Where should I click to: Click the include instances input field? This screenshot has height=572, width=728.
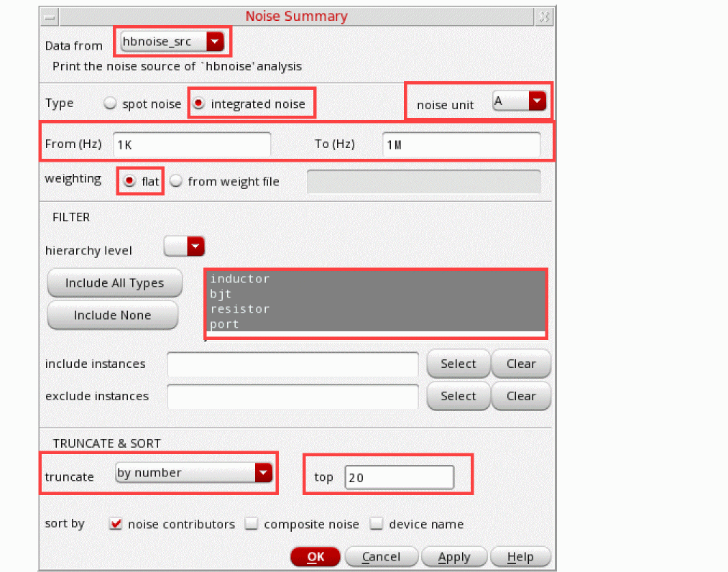(292, 364)
